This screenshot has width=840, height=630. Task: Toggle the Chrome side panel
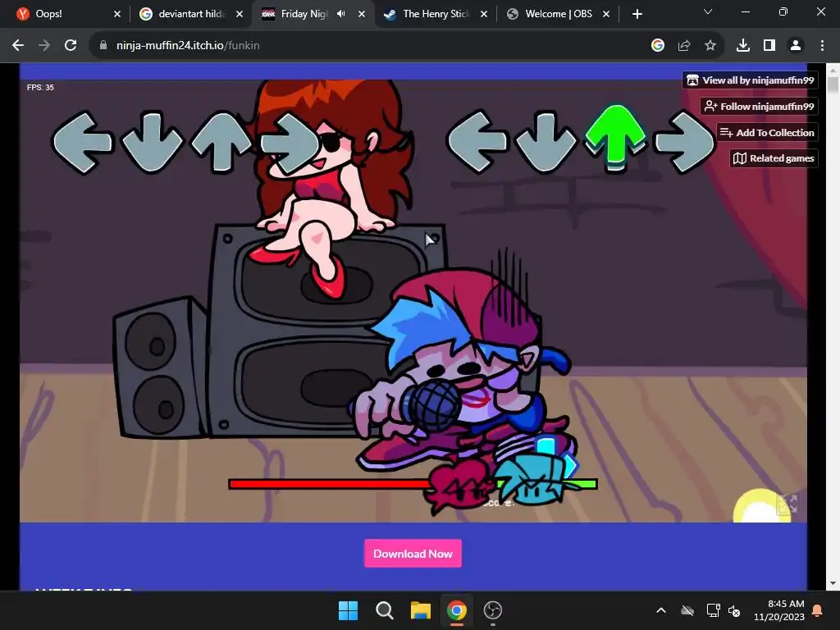(769, 46)
